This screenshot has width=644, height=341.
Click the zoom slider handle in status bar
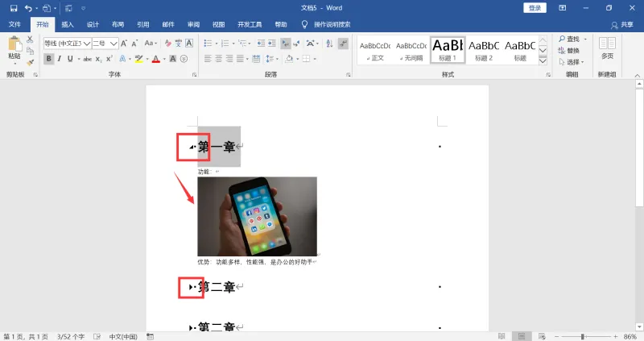[x=582, y=336]
